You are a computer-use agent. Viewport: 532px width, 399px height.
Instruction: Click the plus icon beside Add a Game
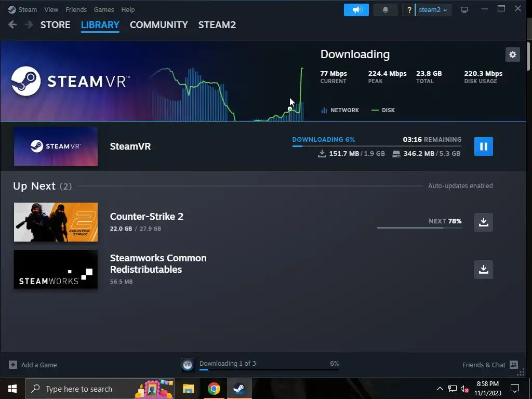[13, 365]
